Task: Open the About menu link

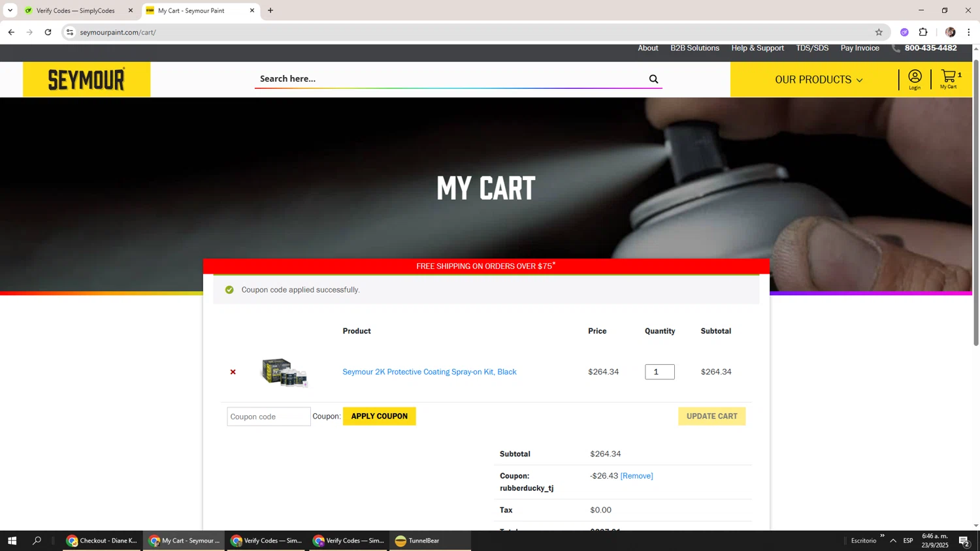Action: point(648,48)
